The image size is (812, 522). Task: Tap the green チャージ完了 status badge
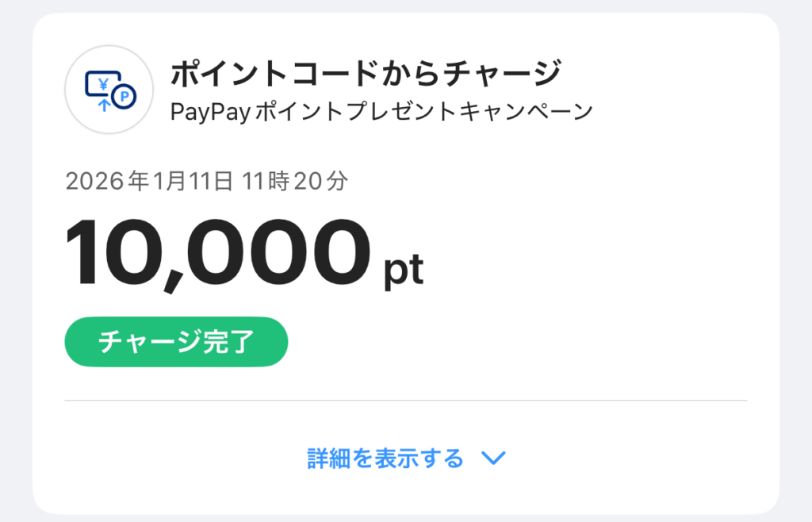pyautogui.click(x=175, y=342)
